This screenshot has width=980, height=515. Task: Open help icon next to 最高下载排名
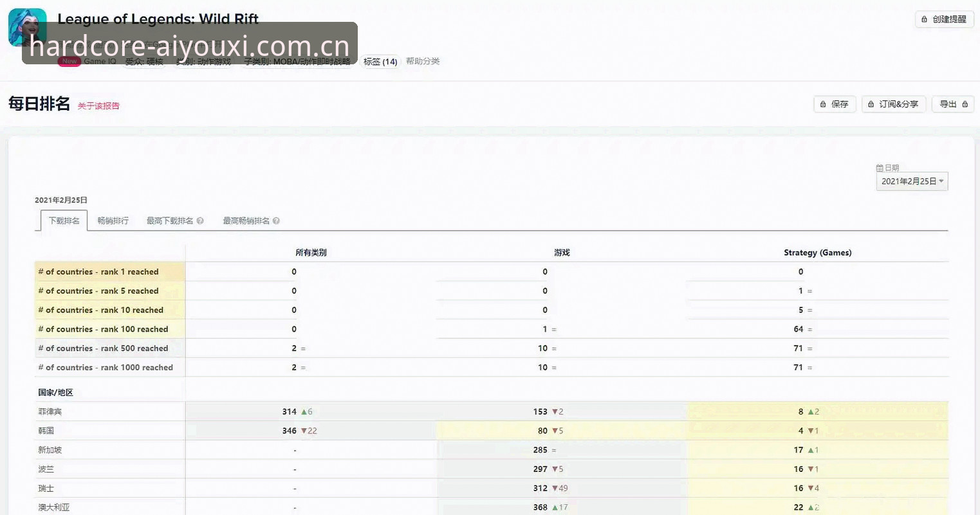(x=200, y=221)
